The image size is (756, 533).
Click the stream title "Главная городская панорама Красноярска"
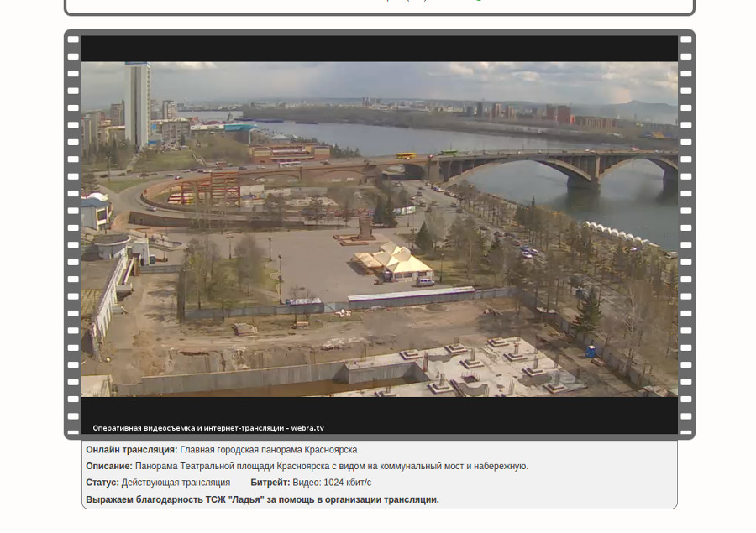pos(268,450)
